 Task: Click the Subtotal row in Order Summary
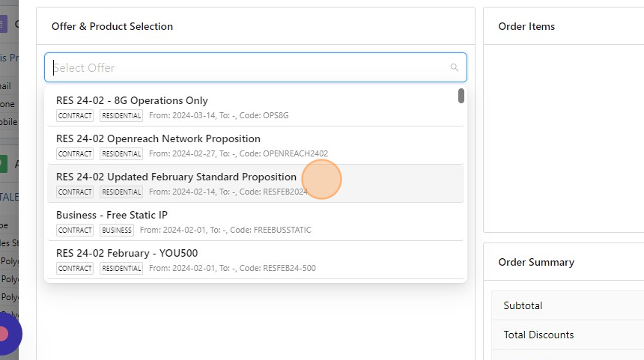click(523, 305)
